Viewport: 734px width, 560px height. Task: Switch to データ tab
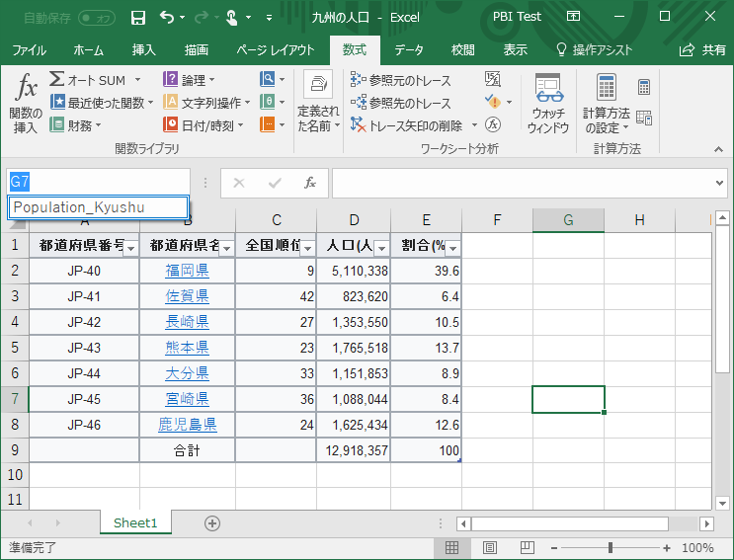[409, 50]
